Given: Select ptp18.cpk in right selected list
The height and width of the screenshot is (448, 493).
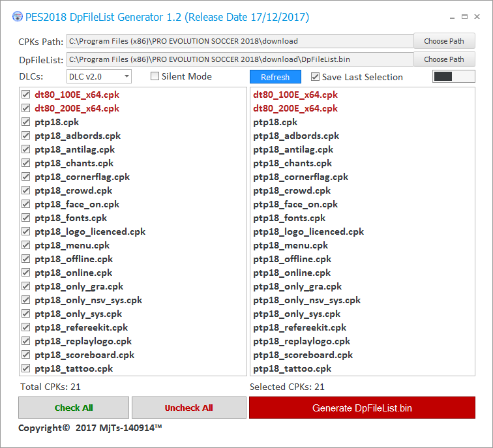Looking at the screenshot, I should [275, 122].
